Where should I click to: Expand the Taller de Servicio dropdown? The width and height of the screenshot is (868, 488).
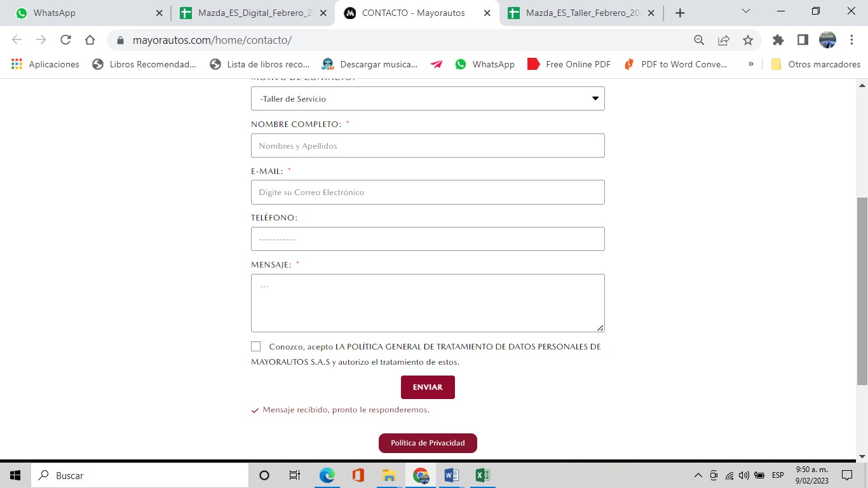pos(428,98)
